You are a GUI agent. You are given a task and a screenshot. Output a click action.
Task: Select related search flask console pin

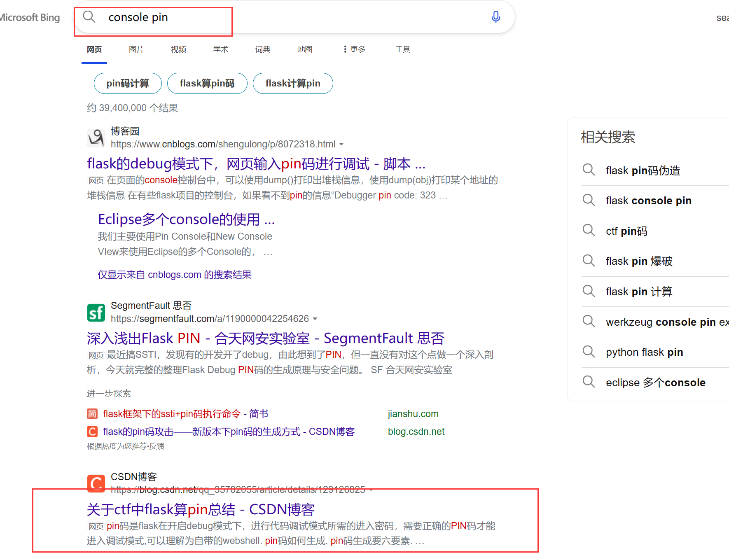pyautogui.click(x=649, y=201)
